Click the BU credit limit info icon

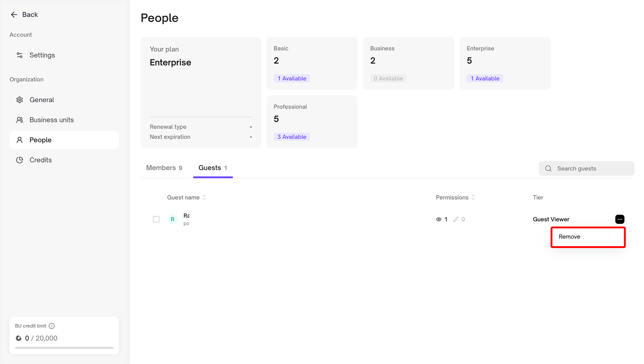[x=52, y=326]
